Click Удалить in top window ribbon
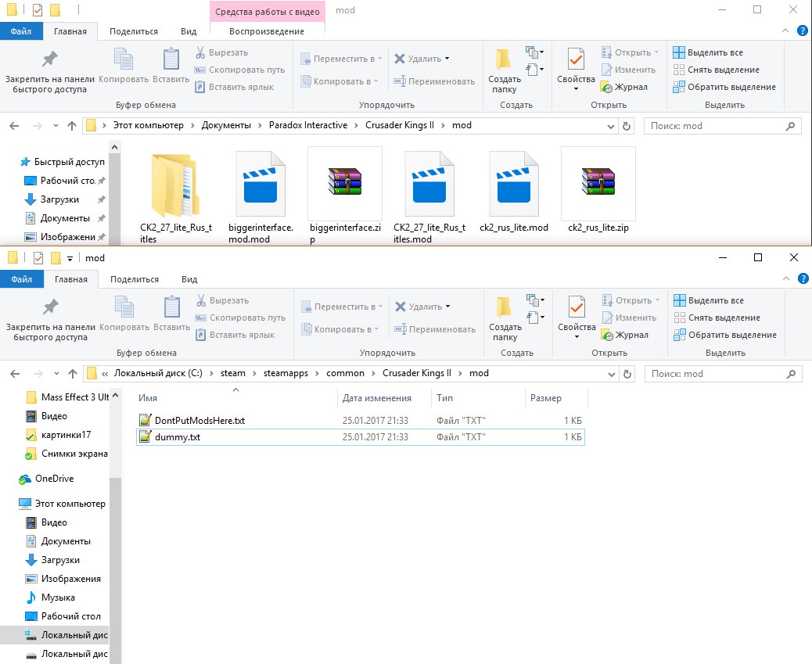The width and height of the screenshot is (812, 664). point(422,59)
